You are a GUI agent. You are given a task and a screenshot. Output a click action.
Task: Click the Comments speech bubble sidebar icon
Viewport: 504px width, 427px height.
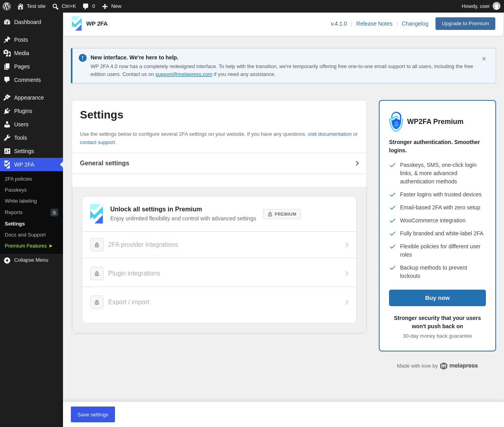click(x=7, y=80)
